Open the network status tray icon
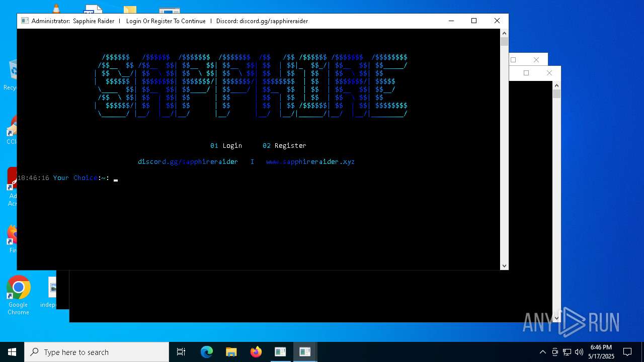644x362 pixels. [x=567, y=352]
